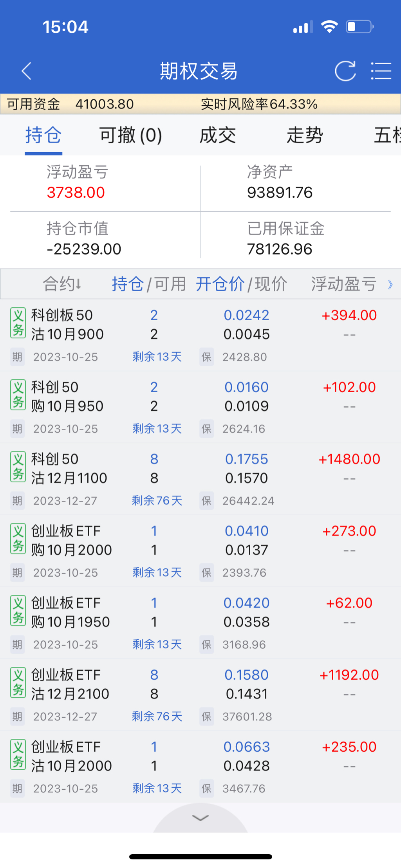401x868 pixels.
Task: Tap the 期 expiry icon for 科创50 沽12月1100
Action: click(x=17, y=501)
